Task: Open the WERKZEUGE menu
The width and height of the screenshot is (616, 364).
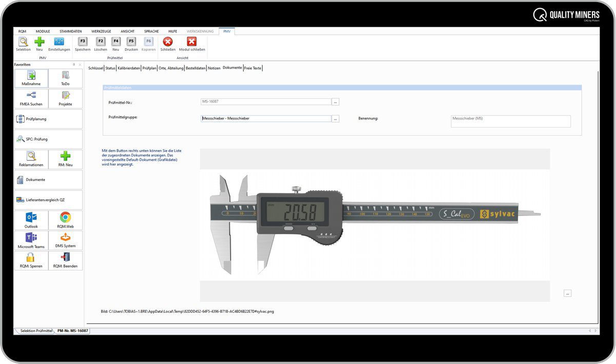Action: pos(101,31)
